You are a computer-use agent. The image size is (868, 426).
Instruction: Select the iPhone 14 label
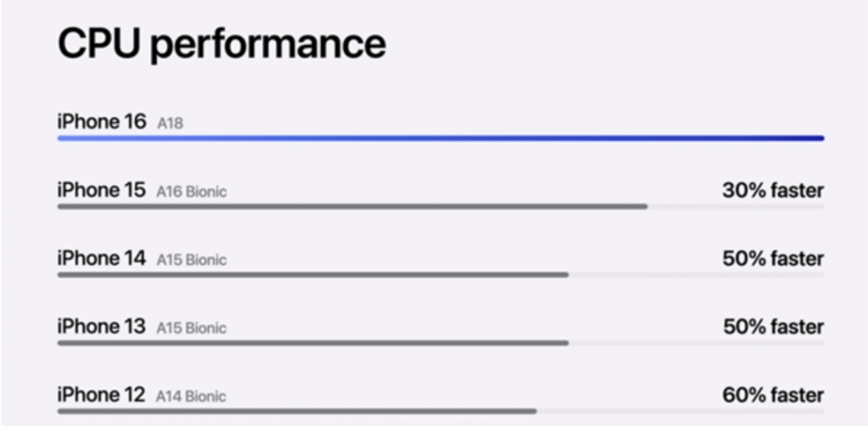pos(102,259)
